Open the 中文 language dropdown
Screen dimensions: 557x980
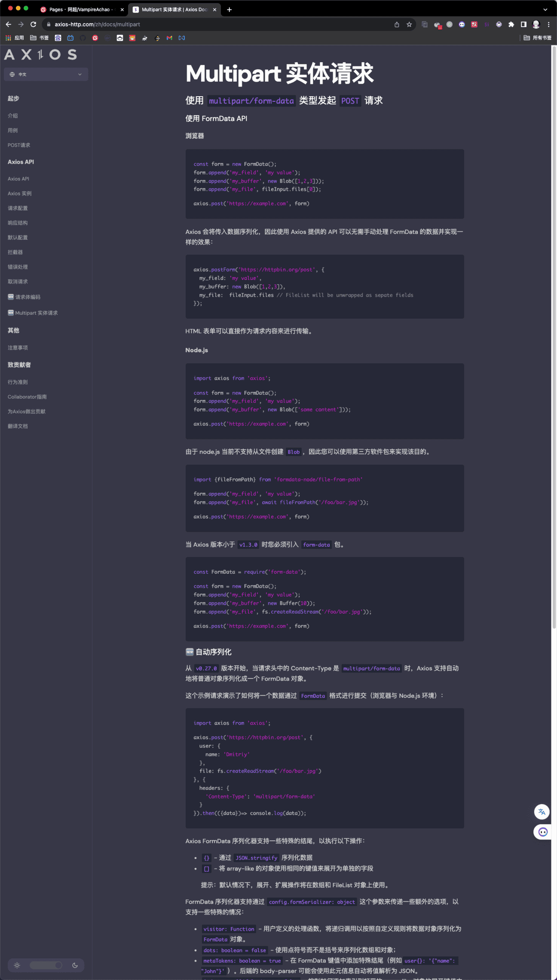(46, 74)
